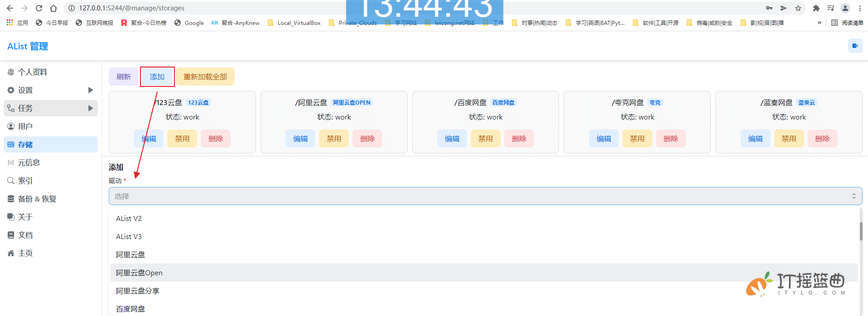This screenshot has height=316, width=868.
Task: Disable the 阿里云盘 storage
Action: 334,139
